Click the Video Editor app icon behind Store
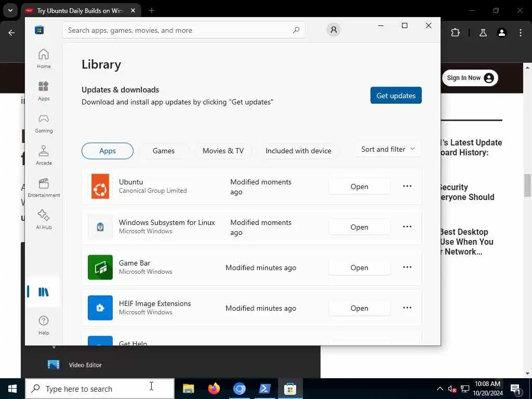 click(x=54, y=365)
